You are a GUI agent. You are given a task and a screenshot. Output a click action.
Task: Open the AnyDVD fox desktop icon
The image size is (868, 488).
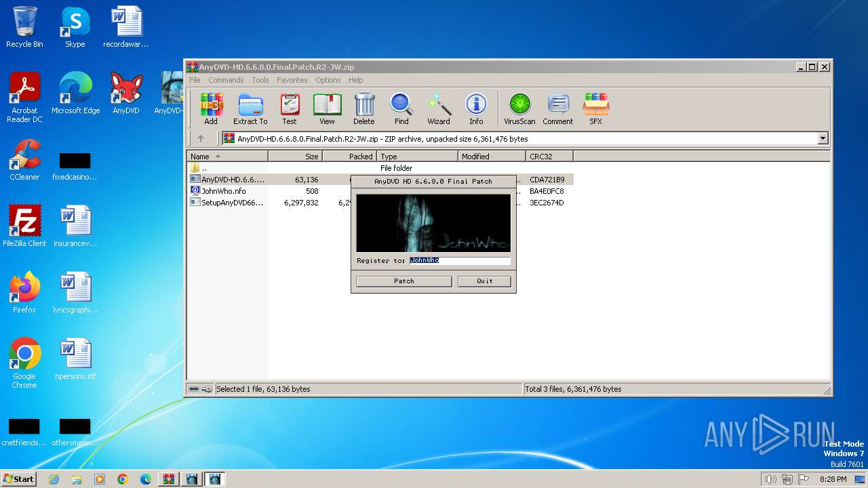tap(126, 94)
